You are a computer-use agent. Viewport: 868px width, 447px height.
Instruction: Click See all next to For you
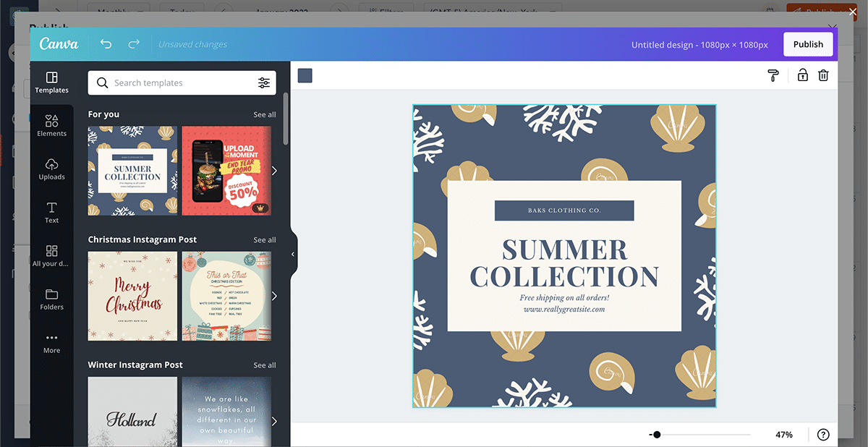click(x=264, y=114)
